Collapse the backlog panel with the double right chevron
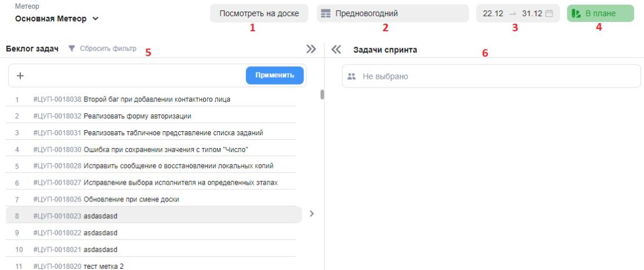Screen dimensions: 644x270 [x=312, y=49]
